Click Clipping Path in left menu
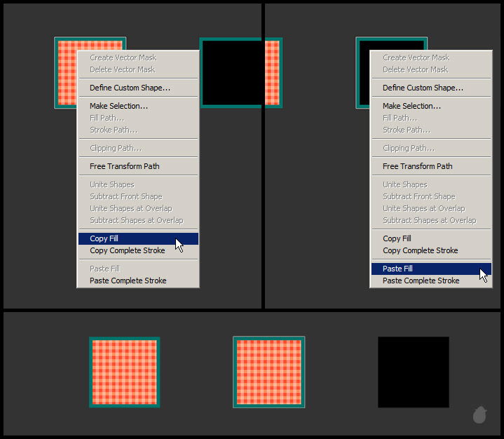 click(x=138, y=148)
